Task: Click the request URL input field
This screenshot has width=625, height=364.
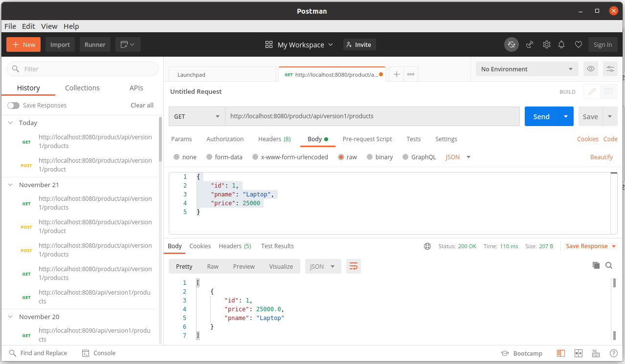Action: click(x=372, y=117)
